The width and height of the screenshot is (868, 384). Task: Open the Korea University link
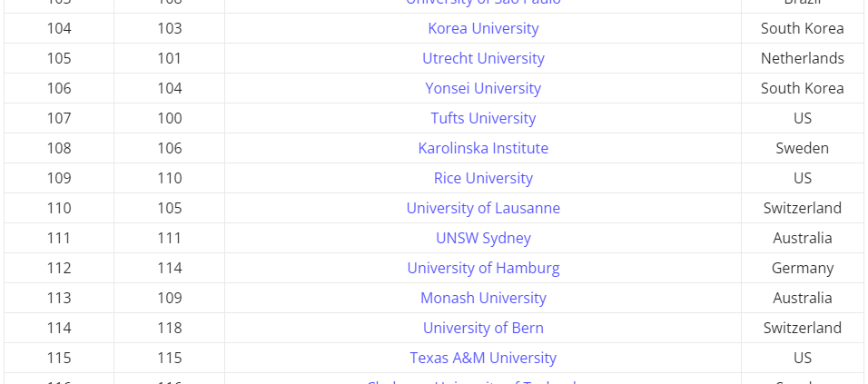point(483,28)
